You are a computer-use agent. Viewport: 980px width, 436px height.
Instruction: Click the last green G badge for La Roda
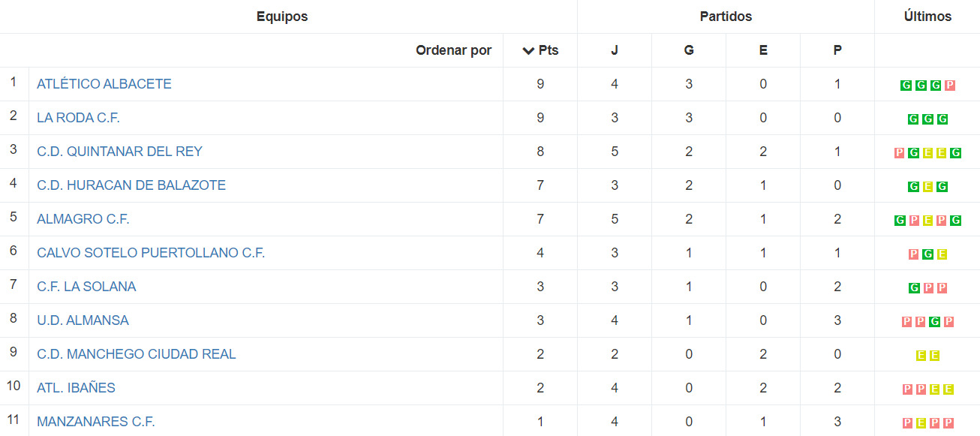click(942, 119)
